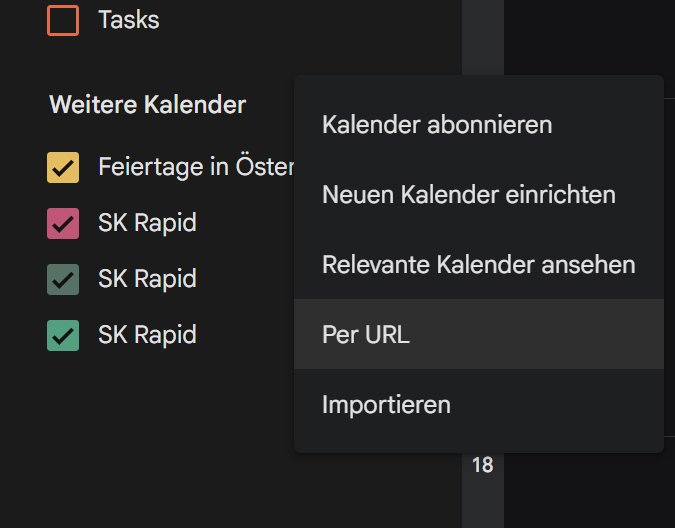Click SK Rapid label beside bright green checkbox
The height and width of the screenshot is (528, 675).
coord(147,334)
